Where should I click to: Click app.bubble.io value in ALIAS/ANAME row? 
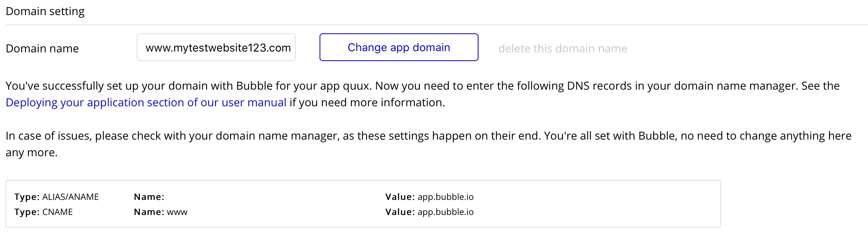pyautogui.click(x=446, y=197)
